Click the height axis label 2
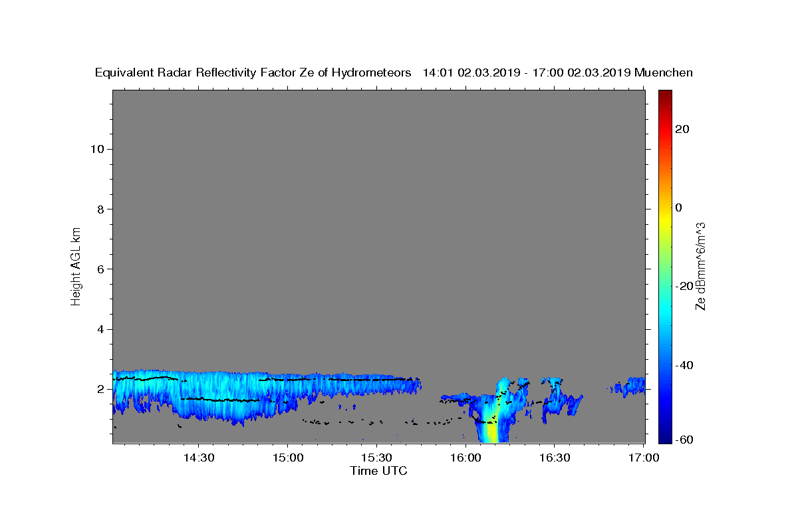The width and height of the screenshot is (798, 532). click(x=100, y=389)
